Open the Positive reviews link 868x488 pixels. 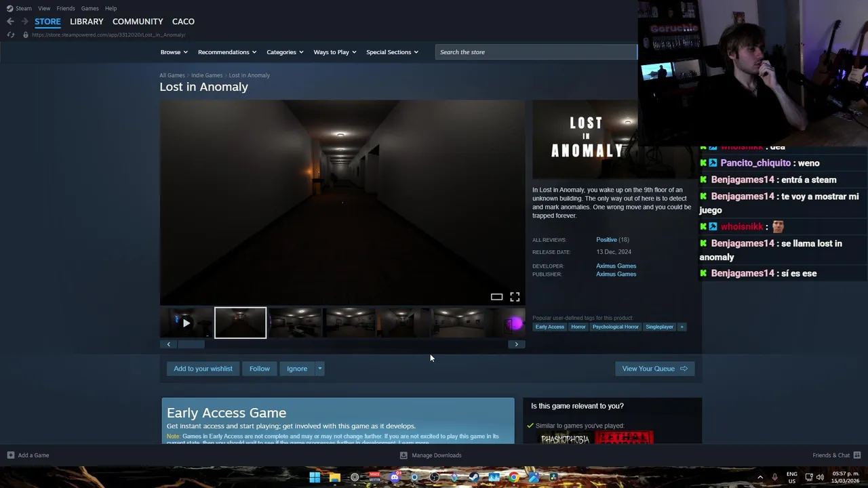tap(606, 240)
